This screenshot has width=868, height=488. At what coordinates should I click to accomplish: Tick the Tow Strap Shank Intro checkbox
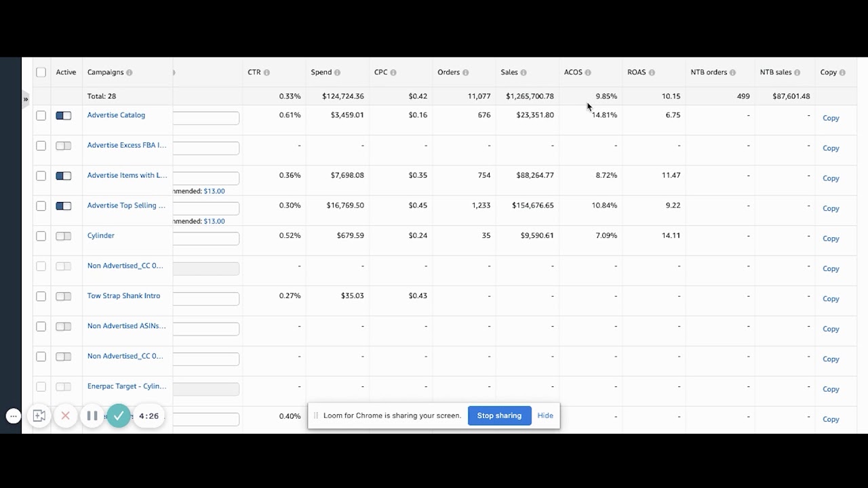(41, 296)
